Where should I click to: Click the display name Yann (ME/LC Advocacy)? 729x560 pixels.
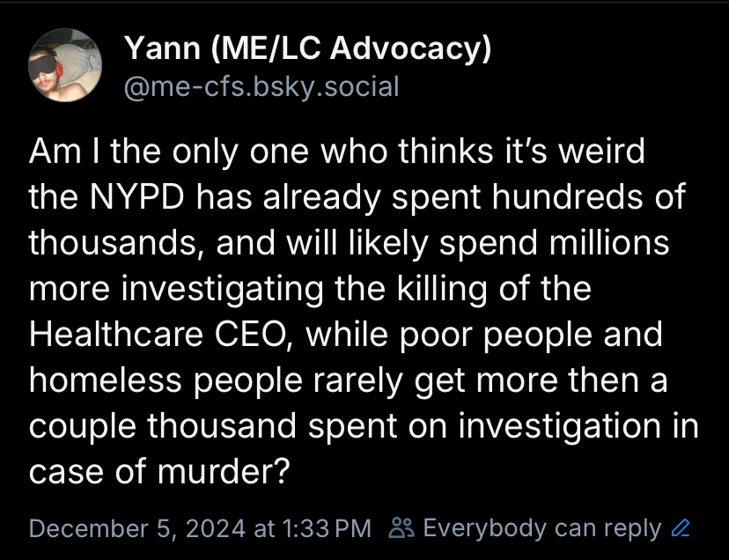[x=306, y=50]
